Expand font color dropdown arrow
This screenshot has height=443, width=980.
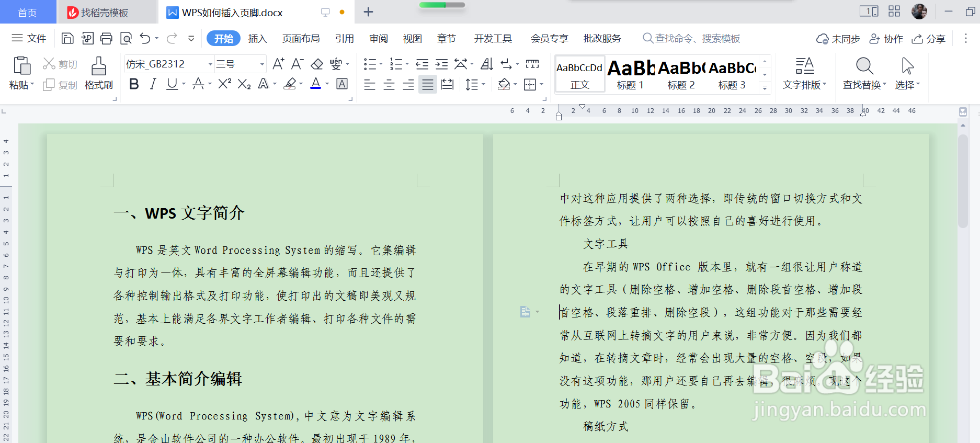coord(327,84)
